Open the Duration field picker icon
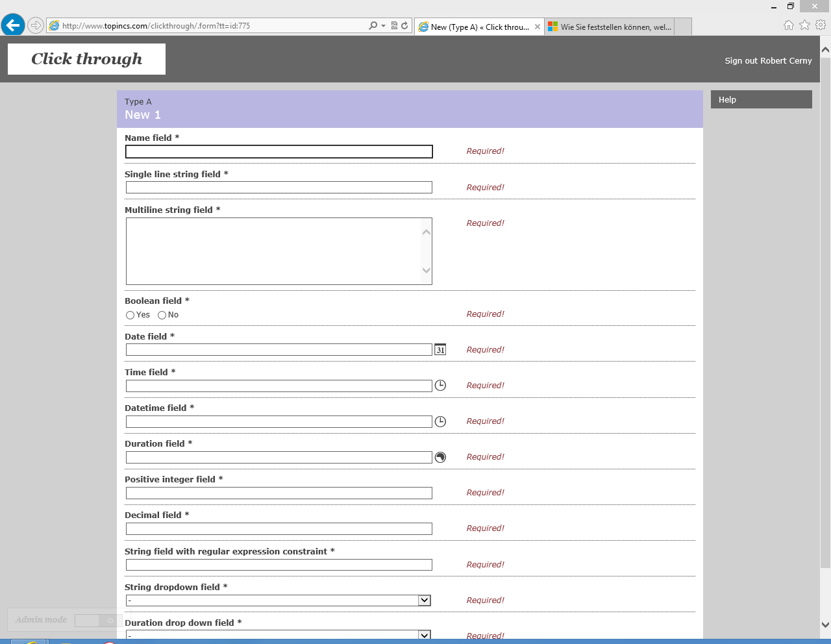 pyautogui.click(x=440, y=457)
